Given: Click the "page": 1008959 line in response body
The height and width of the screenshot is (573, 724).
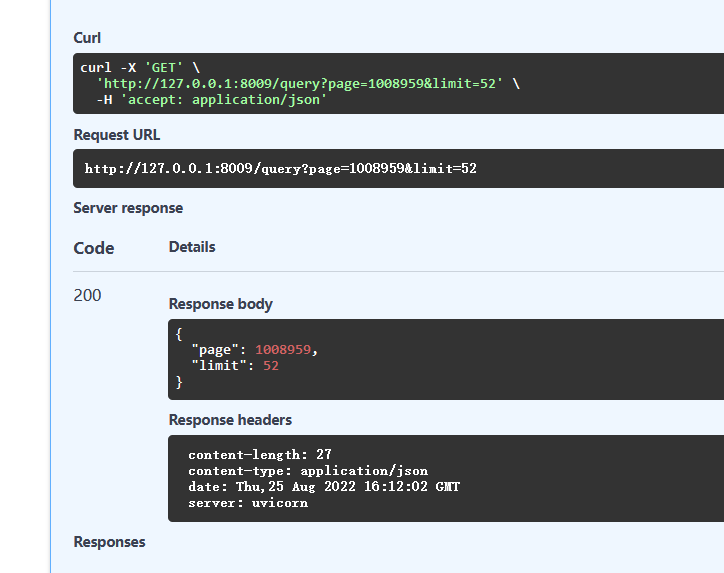Looking at the screenshot, I should pos(255,350).
